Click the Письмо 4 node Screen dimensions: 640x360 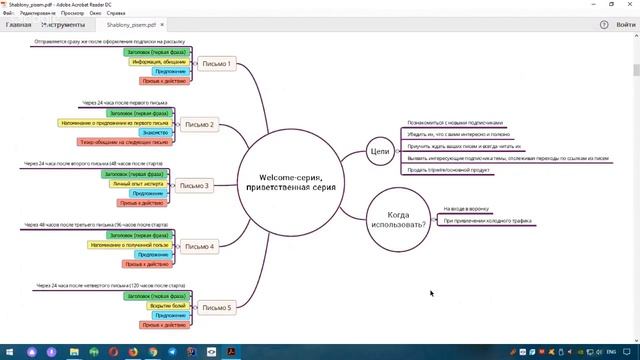[x=200, y=247]
